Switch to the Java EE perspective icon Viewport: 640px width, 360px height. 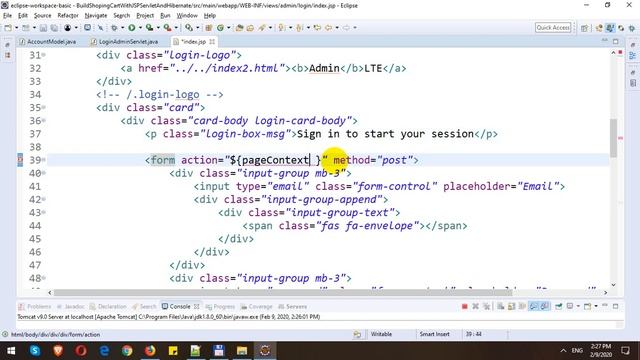599,28
